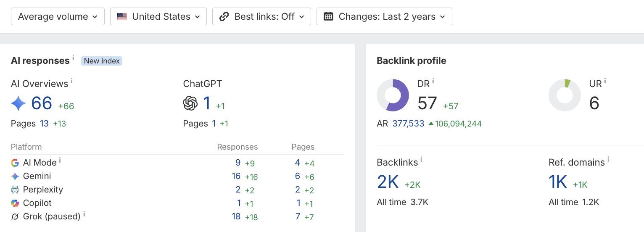Open Gemini responses value 16
644x232 pixels.
tap(236, 176)
